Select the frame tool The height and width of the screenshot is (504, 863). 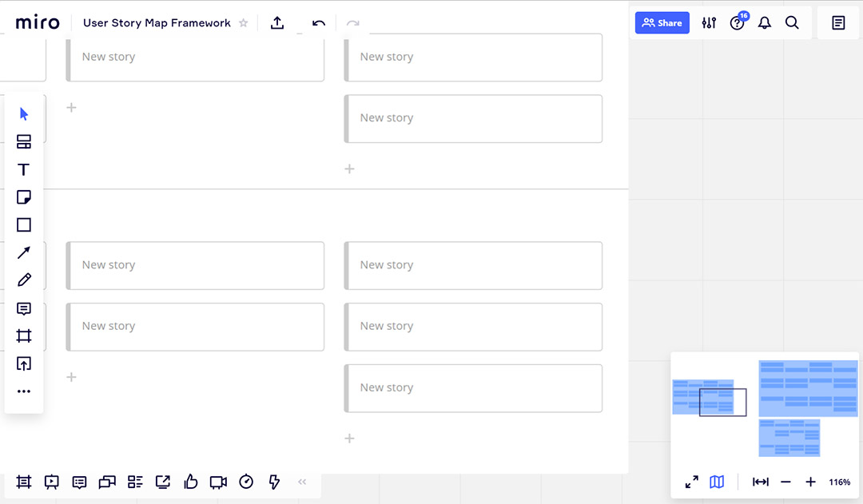24,335
